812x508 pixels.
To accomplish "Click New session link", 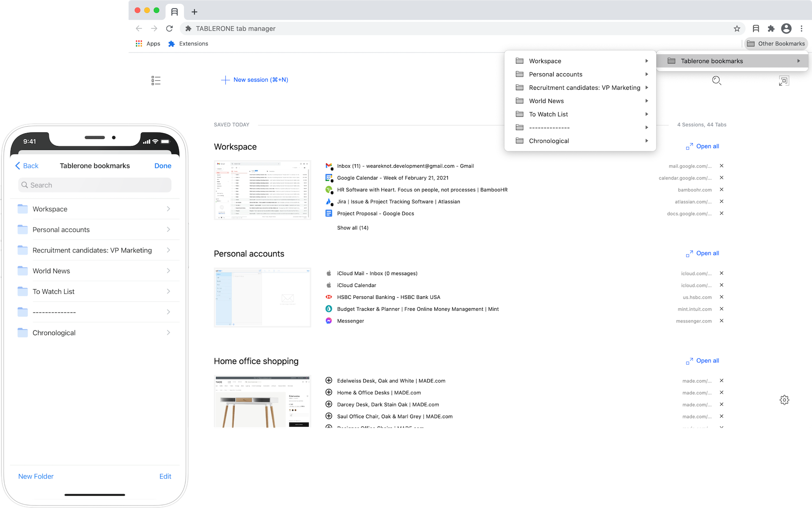I will [x=255, y=80].
